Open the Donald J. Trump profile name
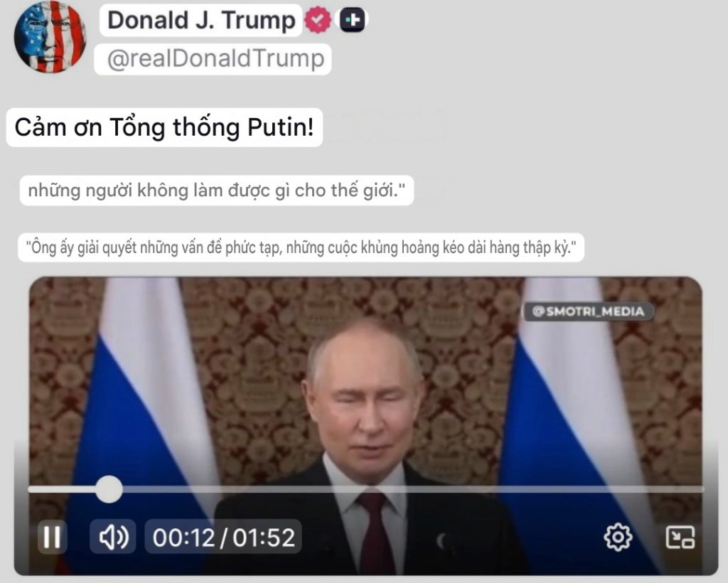The height and width of the screenshot is (583, 728). (x=201, y=21)
